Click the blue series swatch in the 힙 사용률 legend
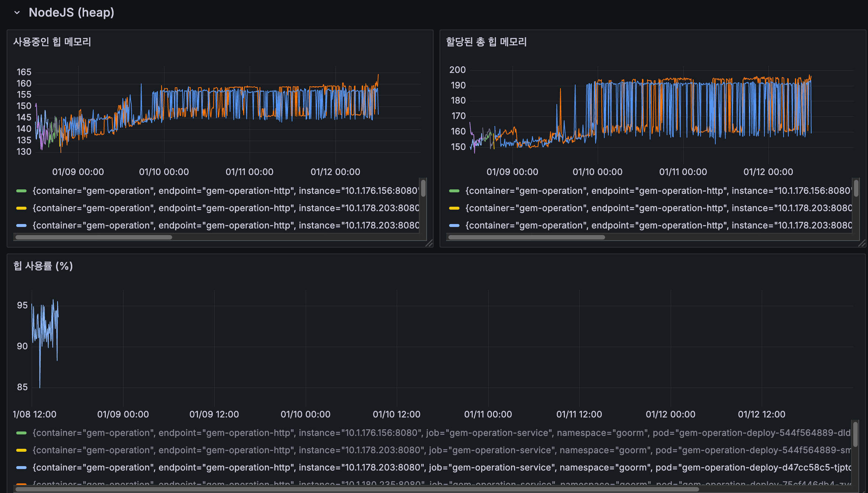The width and height of the screenshot is (868, 493). coord(21,468)
